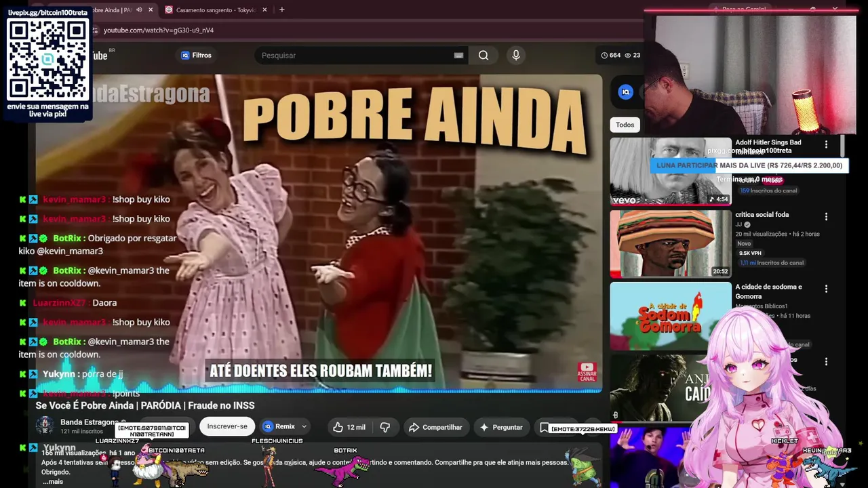Share video via Compartilhar
Screen dimensions: 868x488
[x=435, y=427]
